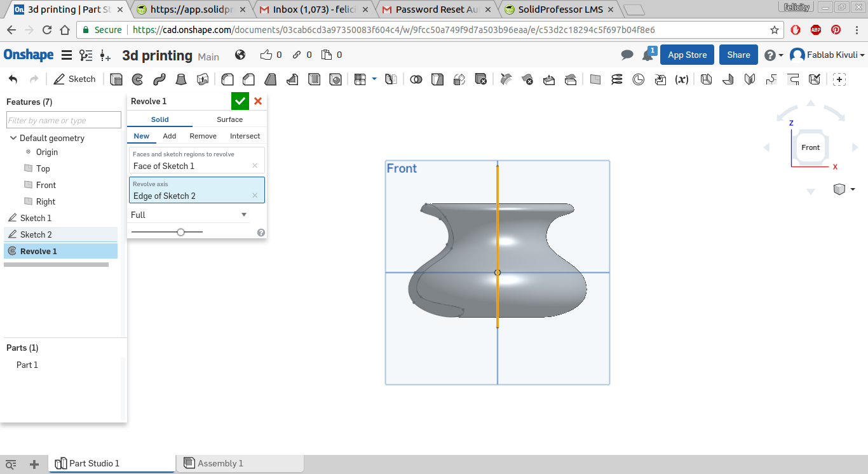Open the Helix tool
Viewport: 868px width, 474px height.
[617, 79]
